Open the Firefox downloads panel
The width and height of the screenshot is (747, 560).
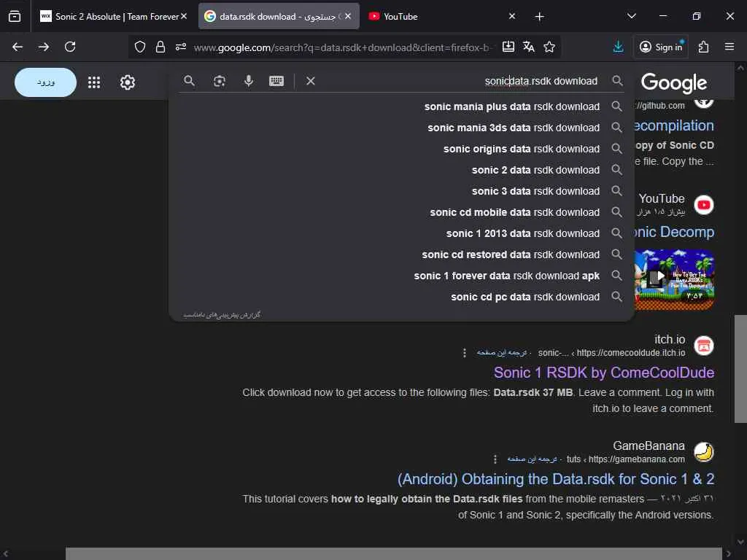click(618, 47)
